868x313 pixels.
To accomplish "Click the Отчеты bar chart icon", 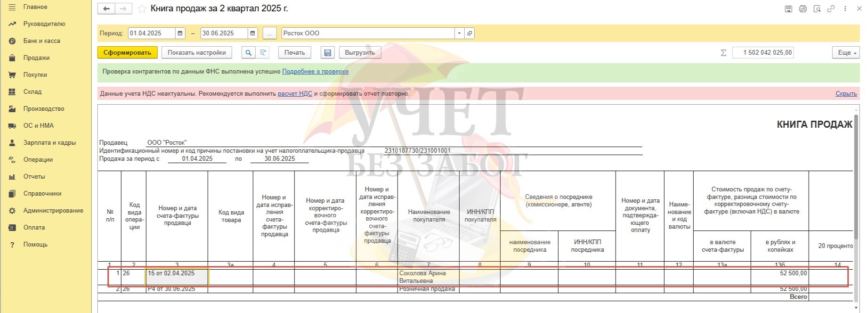I will [12, 177].
